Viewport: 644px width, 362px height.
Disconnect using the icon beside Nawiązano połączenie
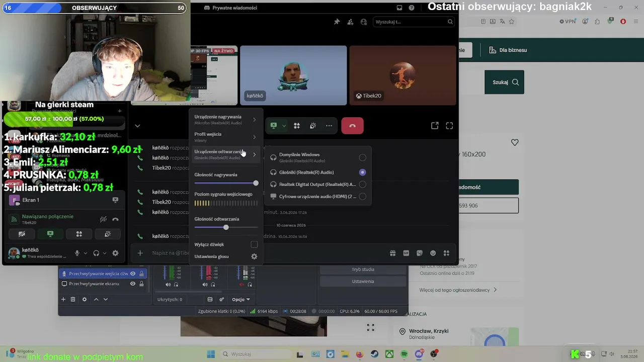coord(115,219)
